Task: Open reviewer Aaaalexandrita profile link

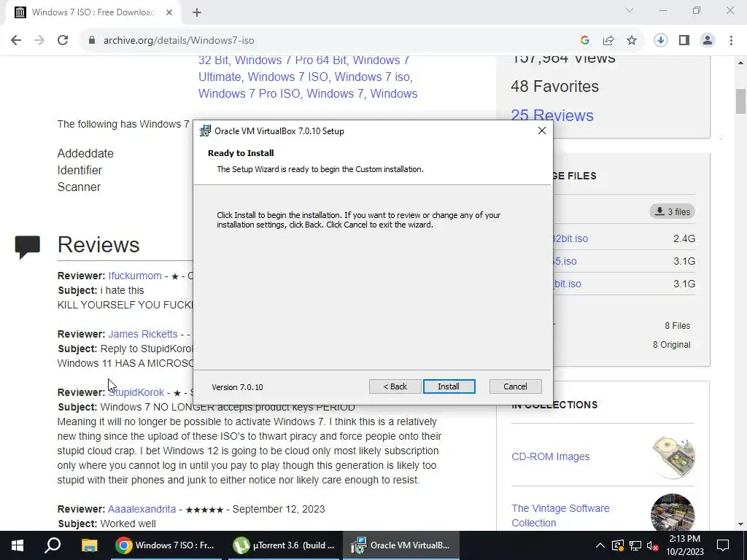Action: coord(142,509)
